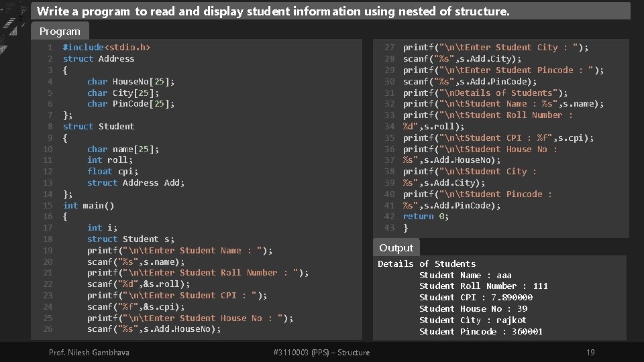Click the footer 'Prof. Nilesh Gambhava'

point(89,353)
